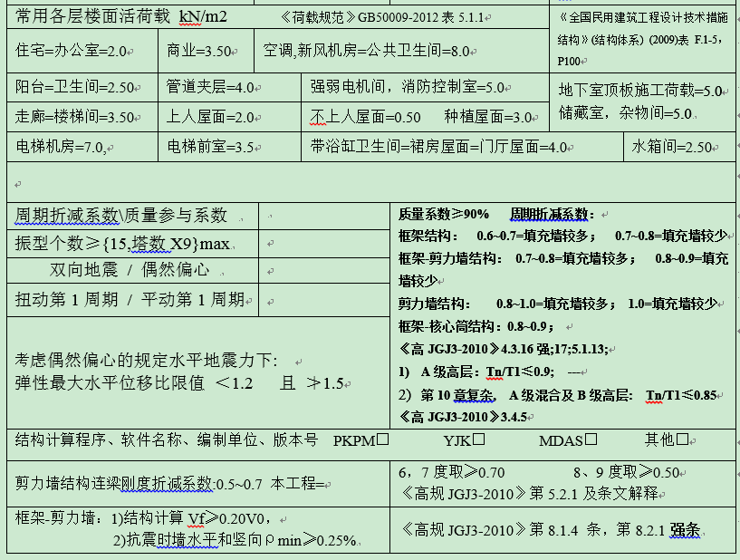
Task: Click the cell '电梯机房=7.0'
Action: [x=82, y=147]
